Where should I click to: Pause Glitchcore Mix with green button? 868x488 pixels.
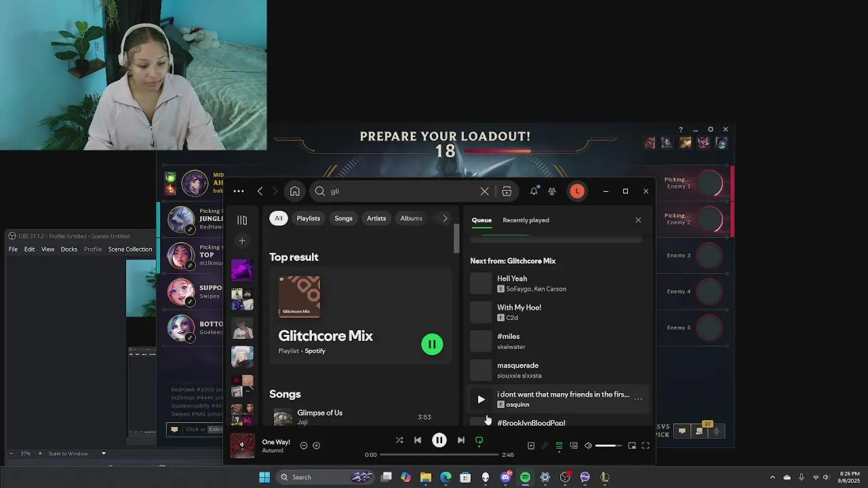[x=432, y=344]
